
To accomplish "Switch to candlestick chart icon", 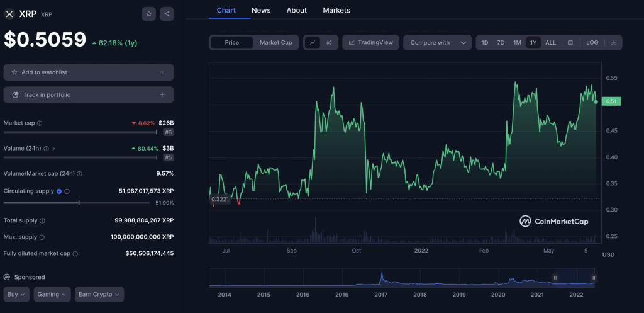I will pos(329,42).
